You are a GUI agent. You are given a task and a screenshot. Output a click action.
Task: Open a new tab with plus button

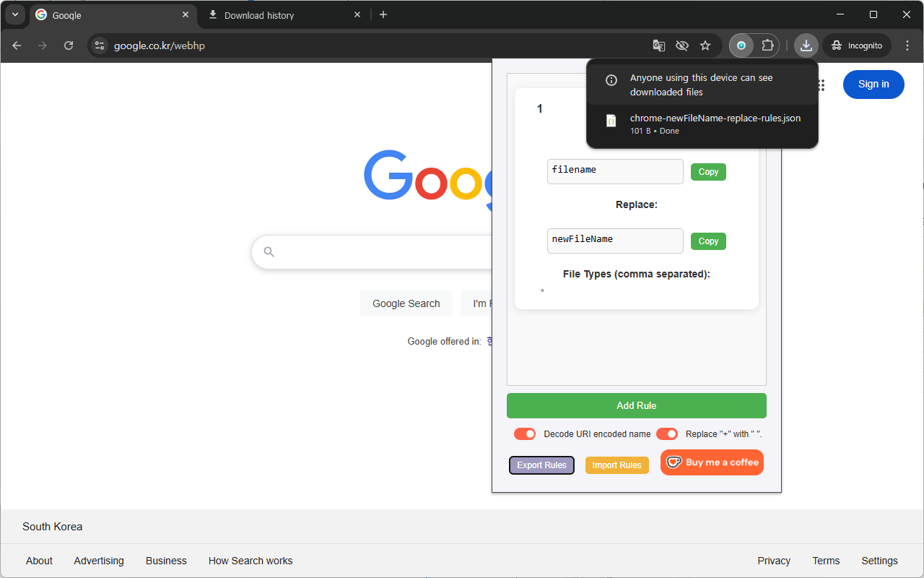383,14
